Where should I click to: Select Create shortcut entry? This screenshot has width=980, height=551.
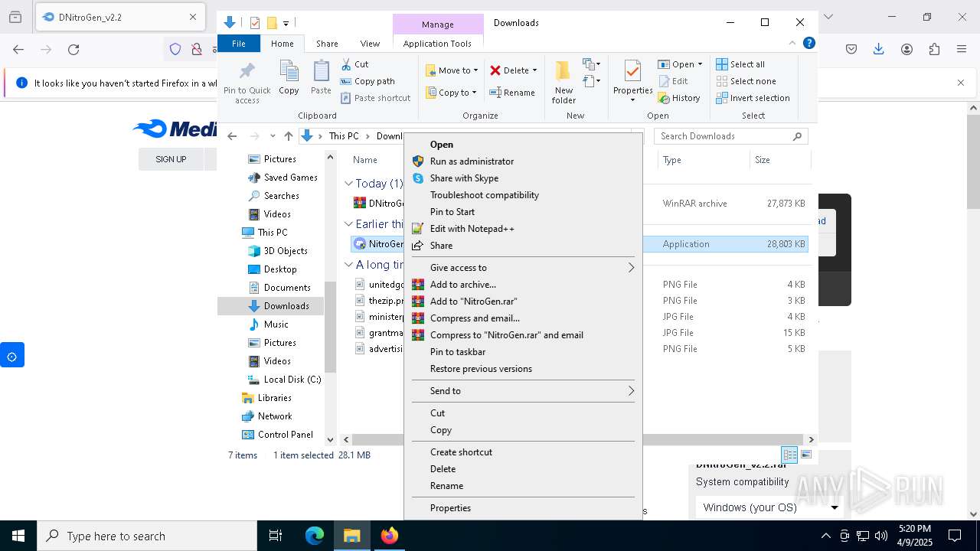coord(523,452)
